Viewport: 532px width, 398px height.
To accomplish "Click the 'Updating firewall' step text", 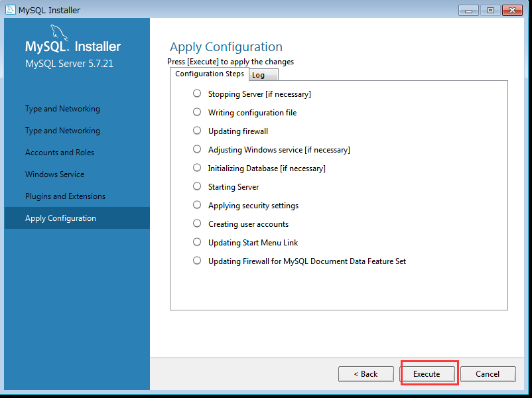I will (x=238, y=131).
